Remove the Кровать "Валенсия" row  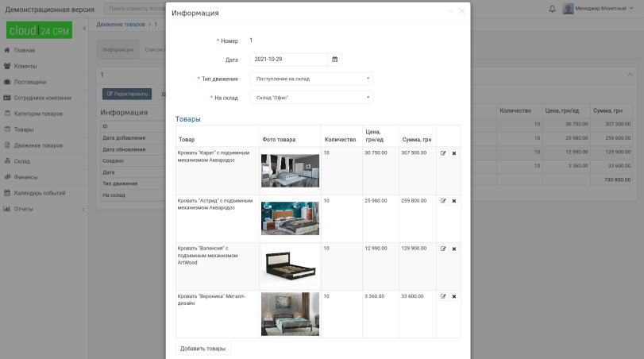tap(454, 249)
